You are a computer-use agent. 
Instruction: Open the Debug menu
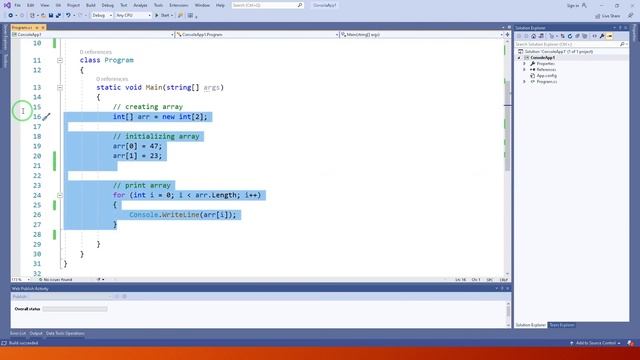108,5
